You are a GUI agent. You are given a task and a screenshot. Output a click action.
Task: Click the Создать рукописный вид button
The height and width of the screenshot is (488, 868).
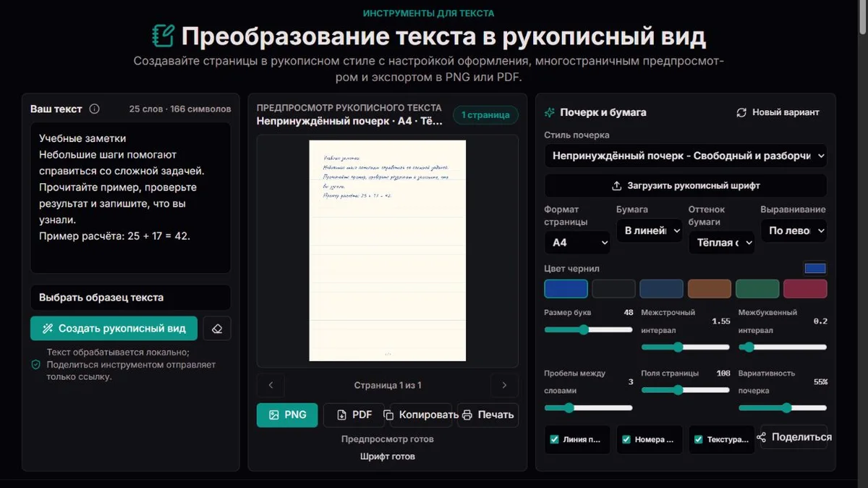114,328
